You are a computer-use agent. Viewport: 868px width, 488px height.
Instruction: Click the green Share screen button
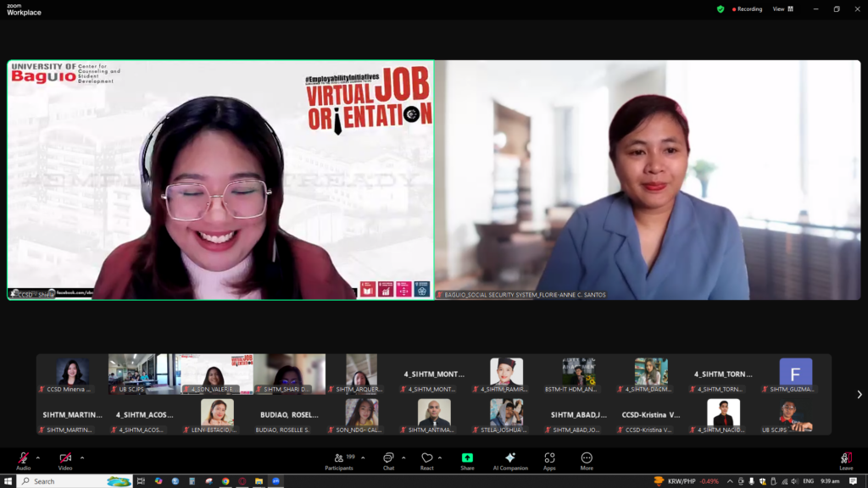467,460
